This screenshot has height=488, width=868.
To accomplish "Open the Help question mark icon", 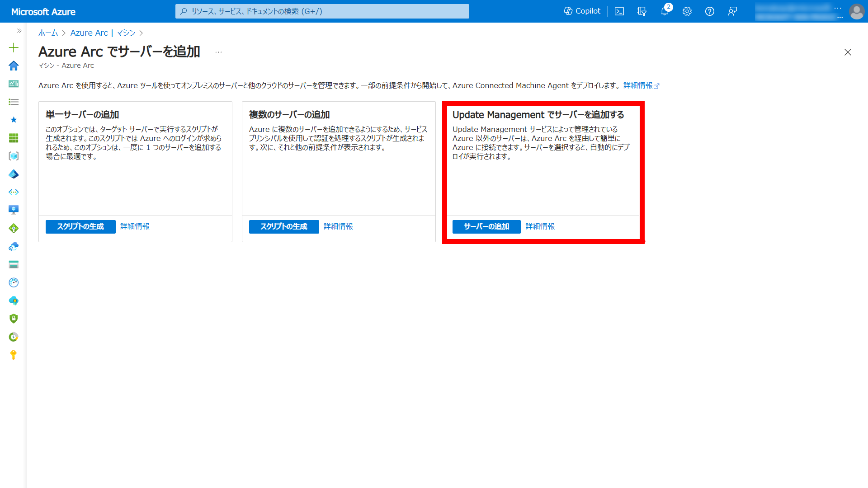I will coord(710,11).
